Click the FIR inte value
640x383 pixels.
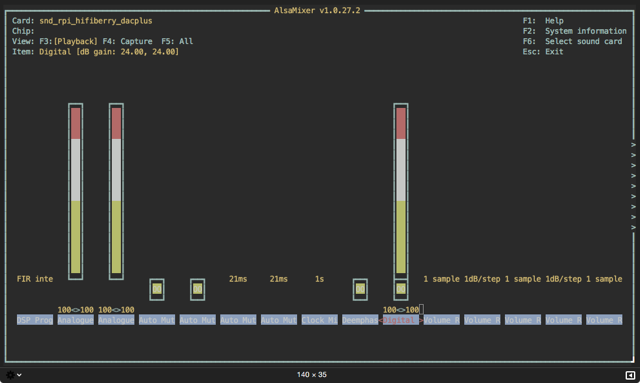[35, 279]
